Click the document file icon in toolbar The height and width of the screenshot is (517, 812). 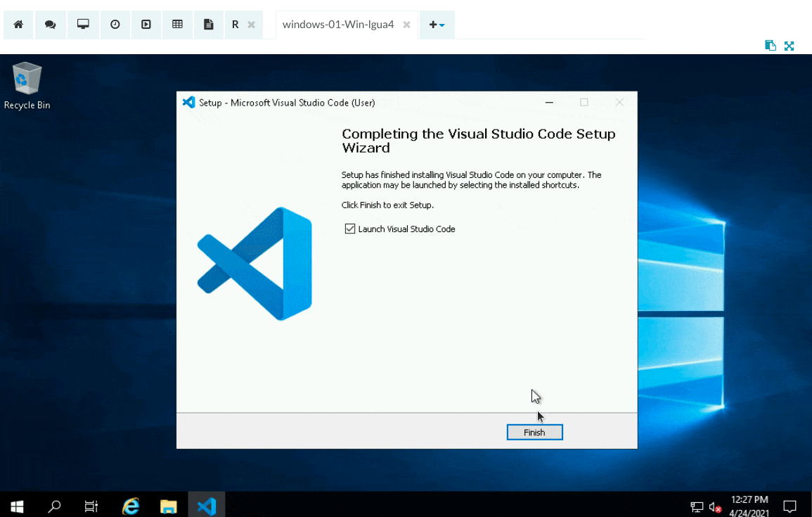coord(209,25)
